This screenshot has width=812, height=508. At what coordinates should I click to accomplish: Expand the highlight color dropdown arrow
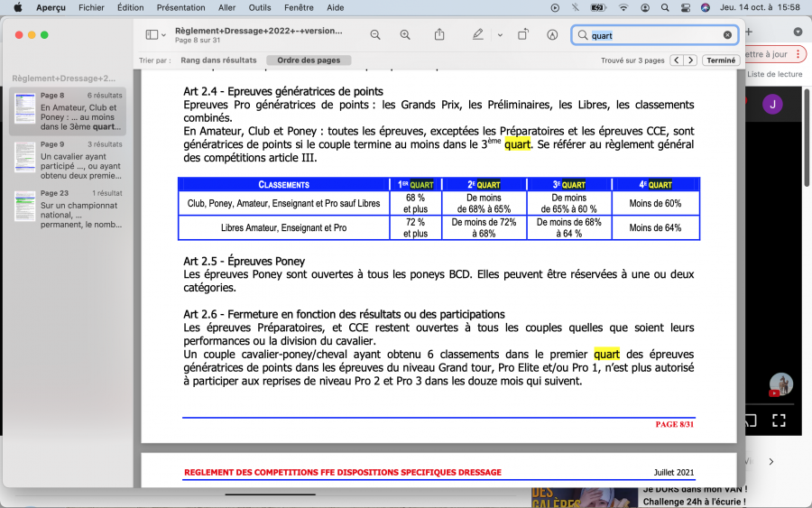pyautogui.click(x=500, y=35)
